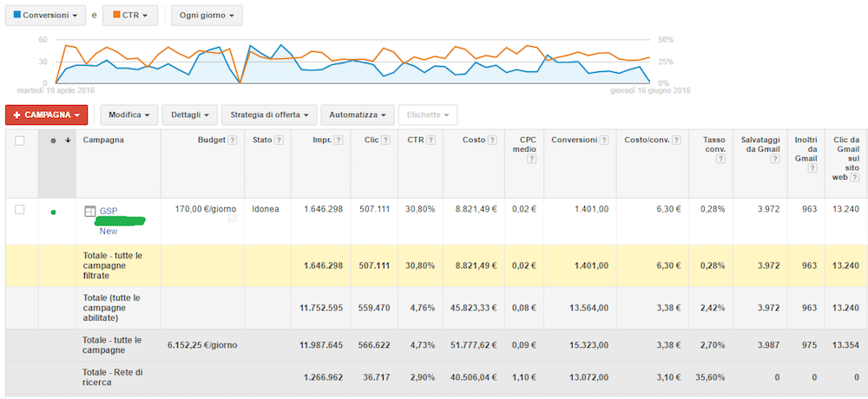Sort by the Conversioni column header
Image resolution: width=868 pixels, height=399 pixels.
[x=574, y=140]
